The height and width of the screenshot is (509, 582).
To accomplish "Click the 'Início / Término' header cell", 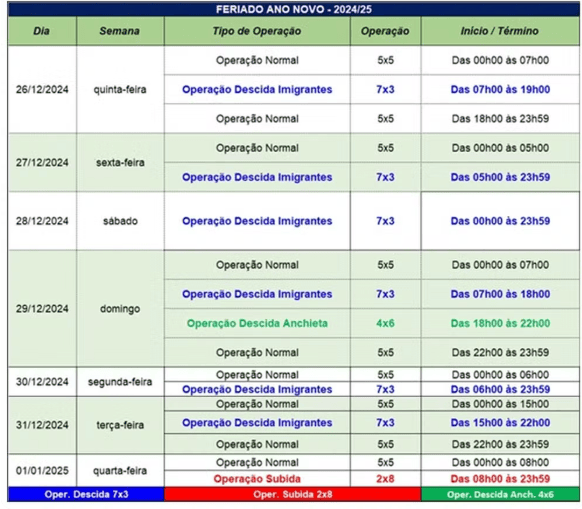I will (500, 31).
